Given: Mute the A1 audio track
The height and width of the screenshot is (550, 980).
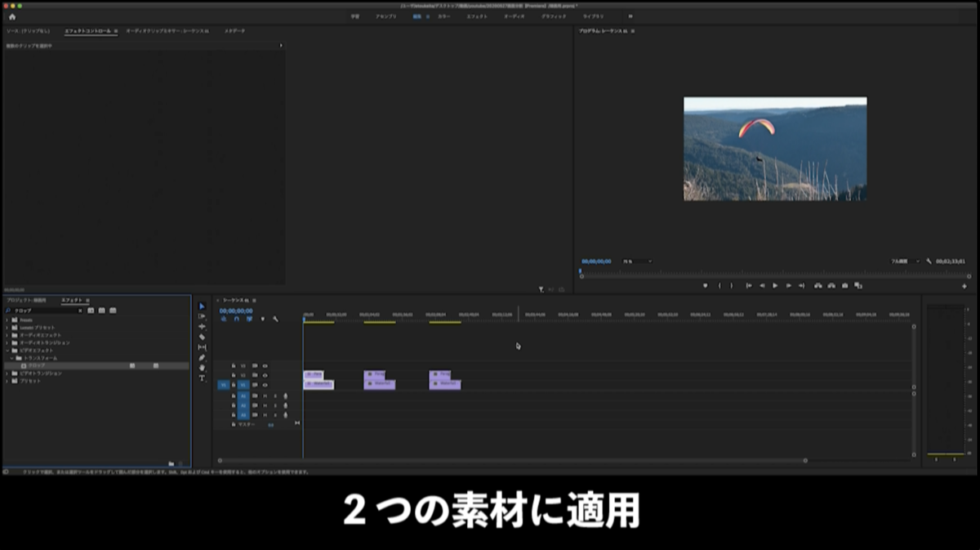Looking at the screenshot, I should (265, 396).
